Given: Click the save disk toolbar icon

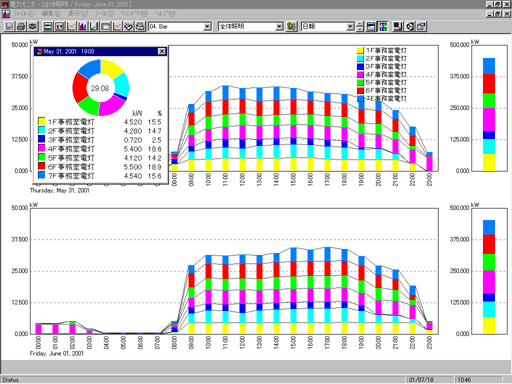Looking at the screenshot, I should pos(9,26).
